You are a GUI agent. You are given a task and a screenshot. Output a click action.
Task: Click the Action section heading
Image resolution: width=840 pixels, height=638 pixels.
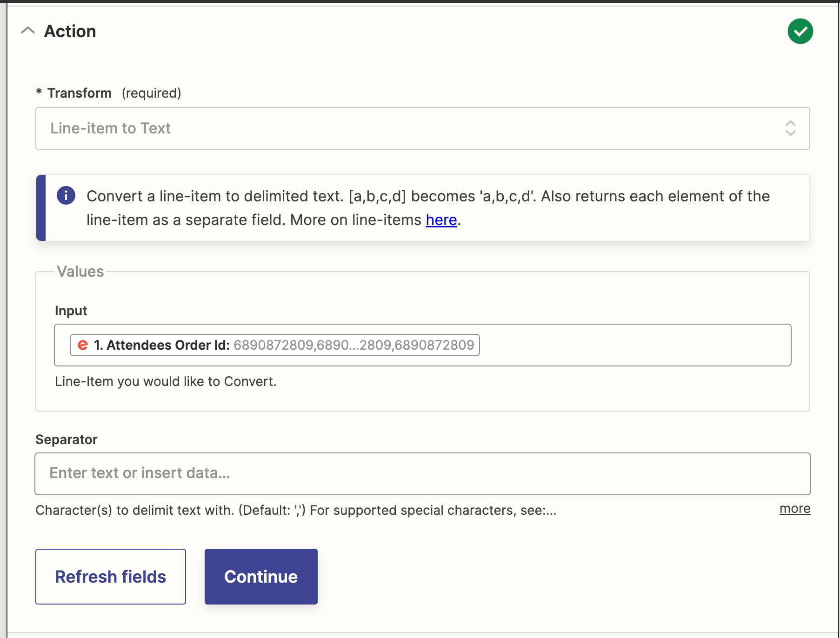click(x=70, y=31)
